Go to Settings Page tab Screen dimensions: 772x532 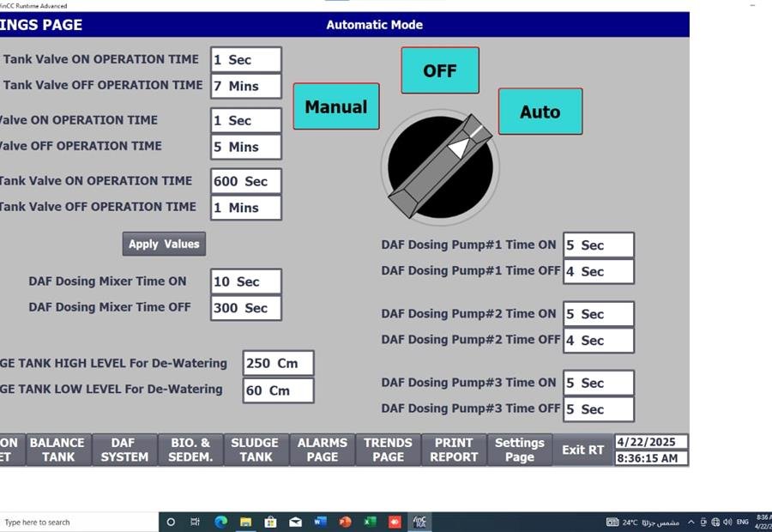pyautogui.click(x=520, y=450)
